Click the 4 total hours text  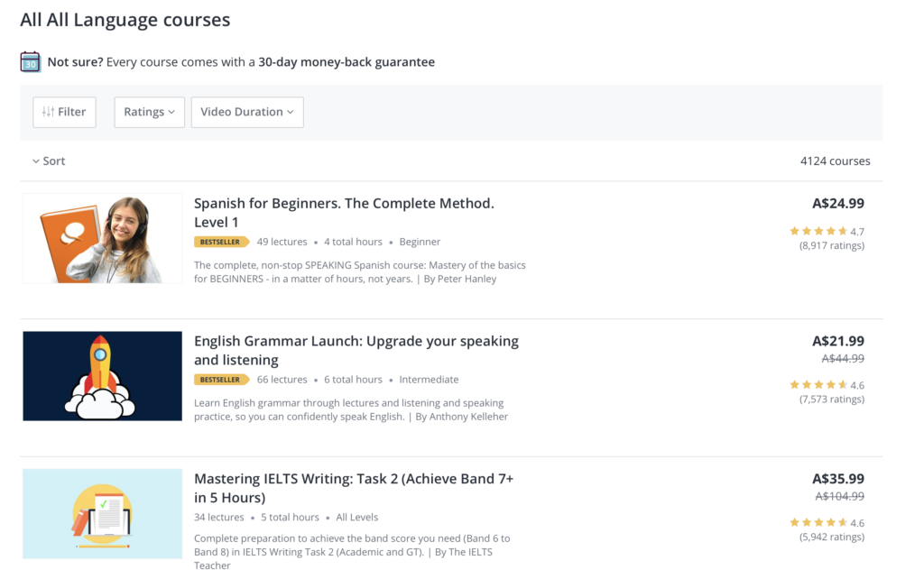pos(353,242)
